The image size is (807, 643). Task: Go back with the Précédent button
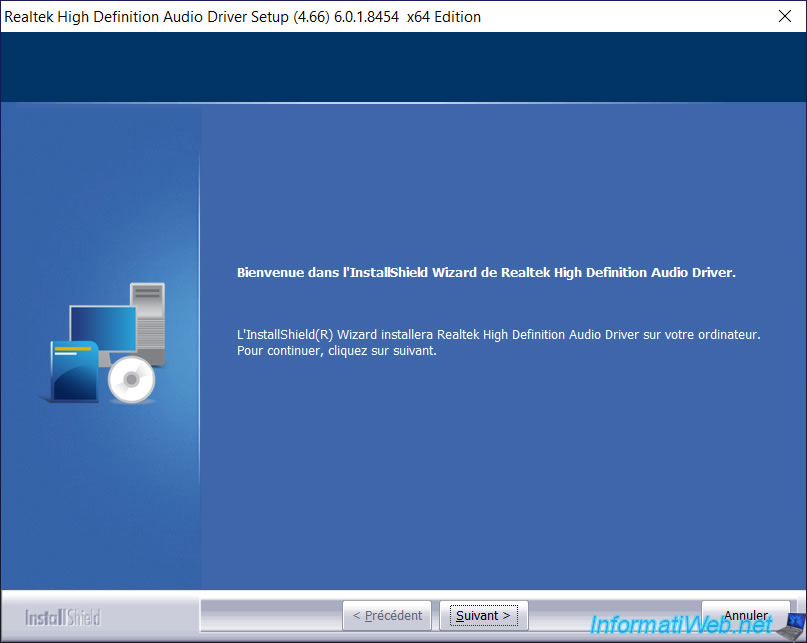point(387,615)
